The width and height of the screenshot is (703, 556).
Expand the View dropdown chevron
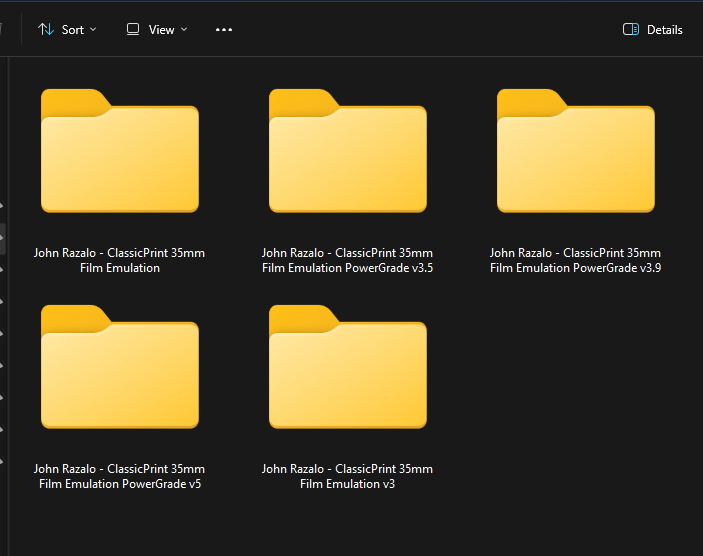tap(184, 30)
